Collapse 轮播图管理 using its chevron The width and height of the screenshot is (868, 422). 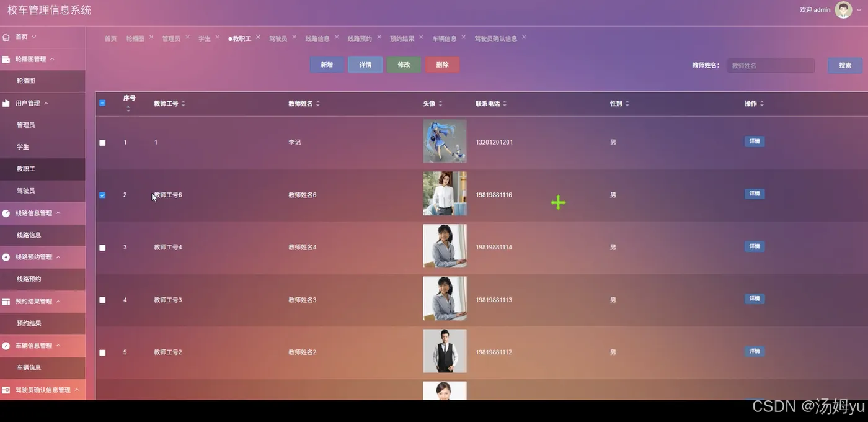(52, 60)
